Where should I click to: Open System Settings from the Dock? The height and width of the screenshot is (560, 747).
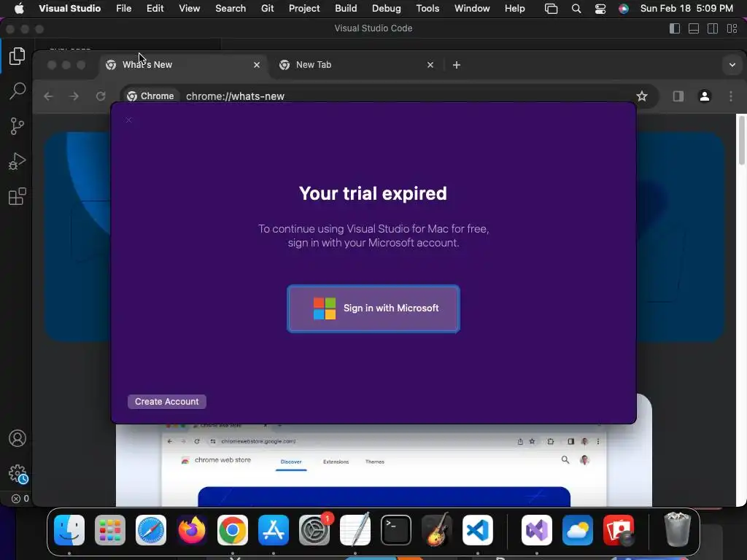(314, 530)
